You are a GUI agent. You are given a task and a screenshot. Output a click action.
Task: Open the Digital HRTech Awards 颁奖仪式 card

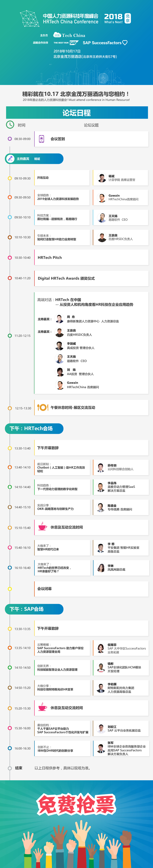[x=91, y=278]
